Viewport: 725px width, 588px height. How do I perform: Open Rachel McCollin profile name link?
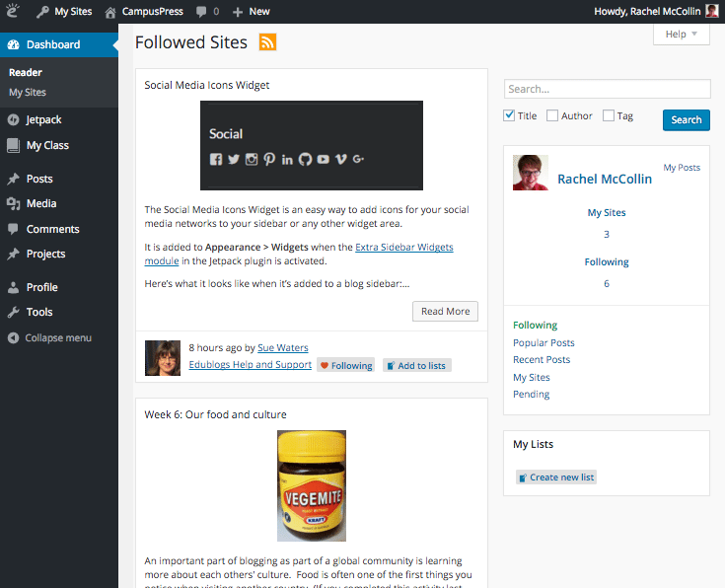tap(605, 179)
